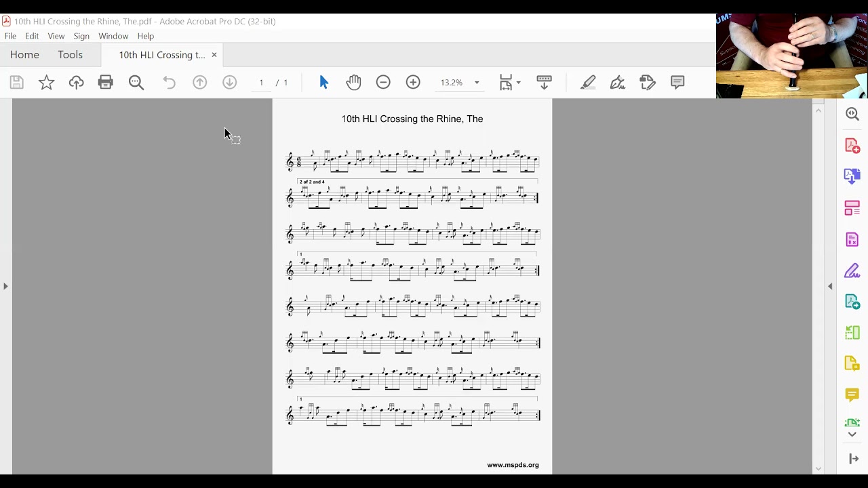Select the 10th HLI Crossing document tab
Image resolution: width=868 pixels, height=488 pixels.
pos(161,55)
